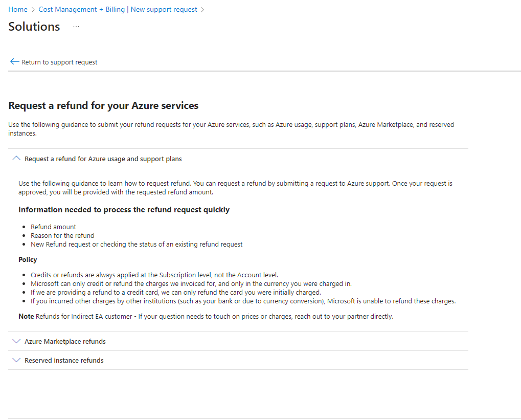Collapse Azure usage refund section chevron
The height and width of the screenshot is (420, 521).
(16, 159)
